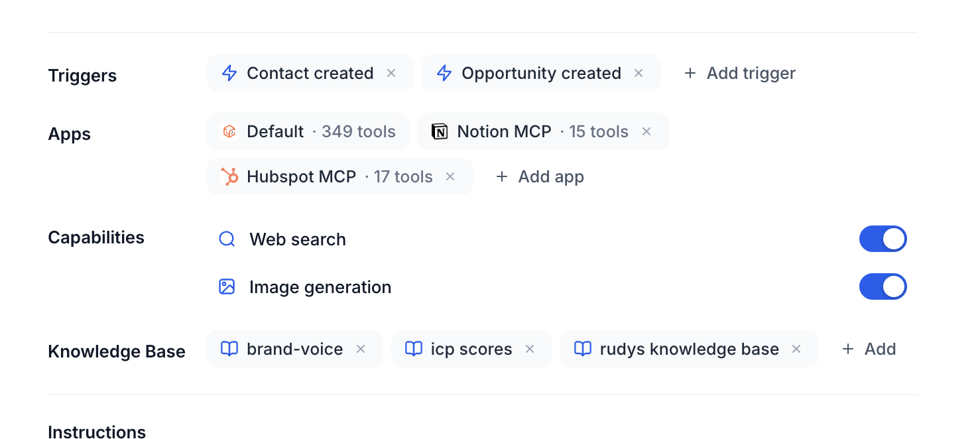
Task: Click the Image generation label
Action: click(x=320, y=287)
